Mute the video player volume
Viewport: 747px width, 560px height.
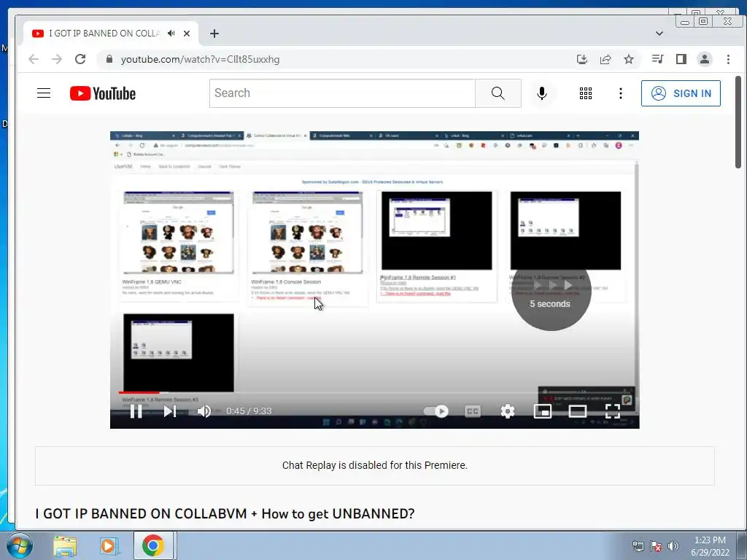point(204,411)
